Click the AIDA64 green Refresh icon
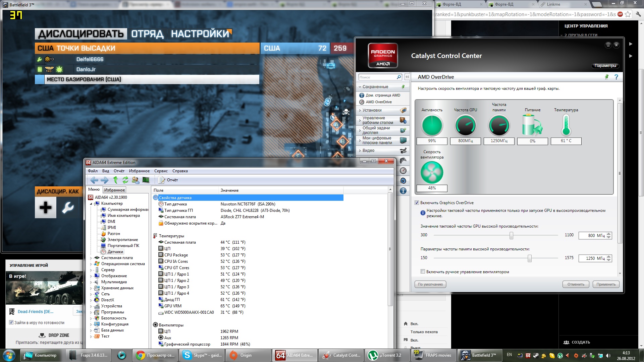The image size is (644, 362). click(x=125, y=180)
